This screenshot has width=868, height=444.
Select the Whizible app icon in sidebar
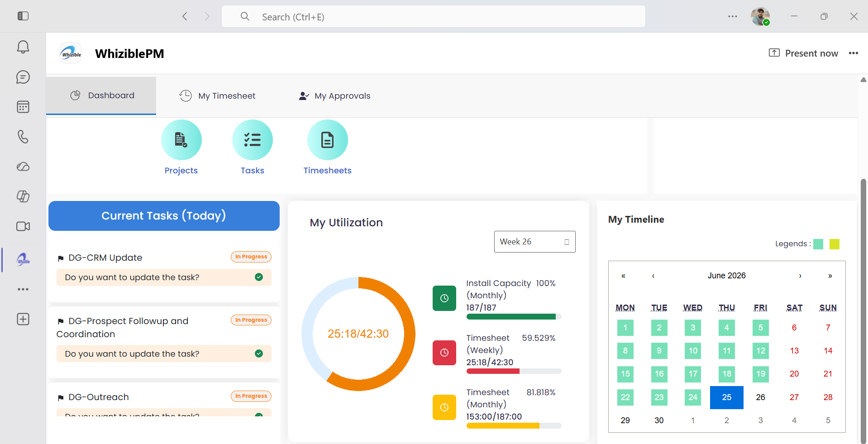23,259
